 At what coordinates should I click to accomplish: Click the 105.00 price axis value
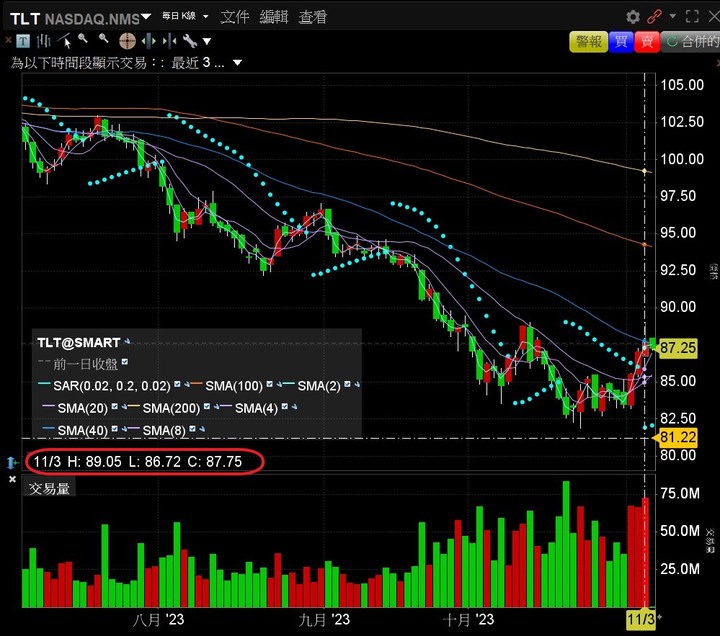pos(682,85)
